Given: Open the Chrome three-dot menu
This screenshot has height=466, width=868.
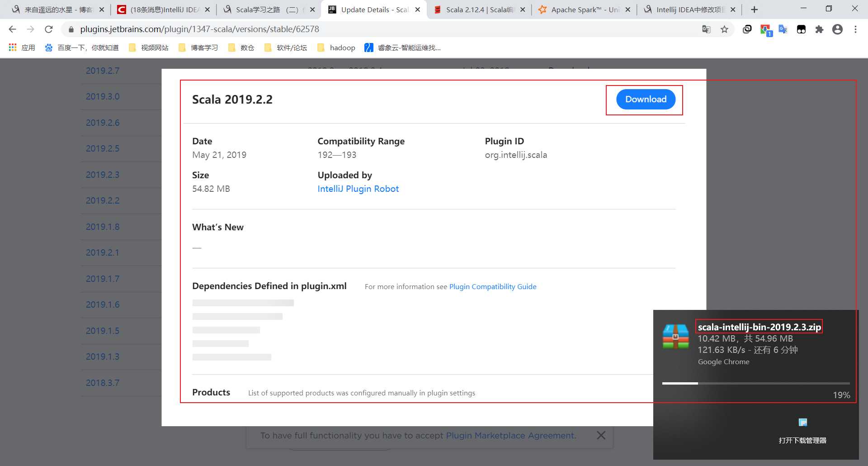Looking at the screenshot, I should [x=855, y=29].
